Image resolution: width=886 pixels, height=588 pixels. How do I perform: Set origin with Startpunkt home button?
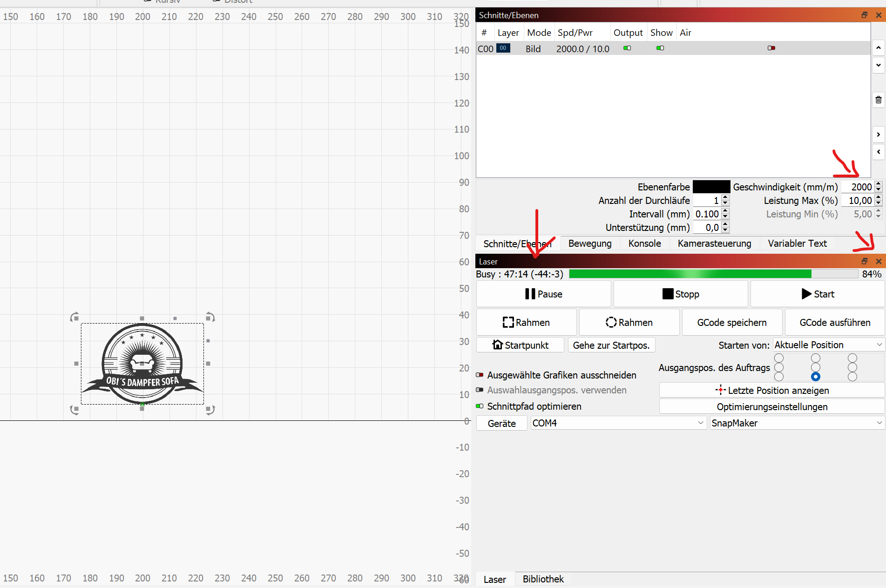pos(521,345)
